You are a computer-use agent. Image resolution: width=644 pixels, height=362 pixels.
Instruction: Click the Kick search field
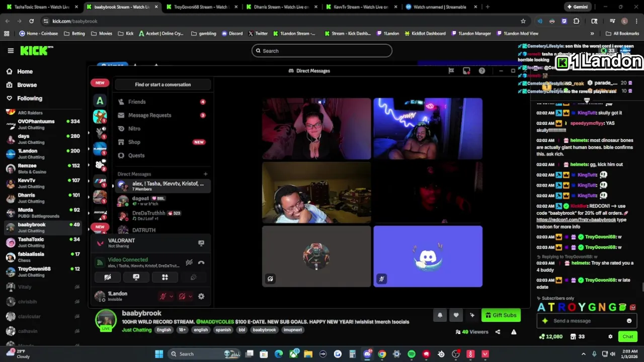322,51
